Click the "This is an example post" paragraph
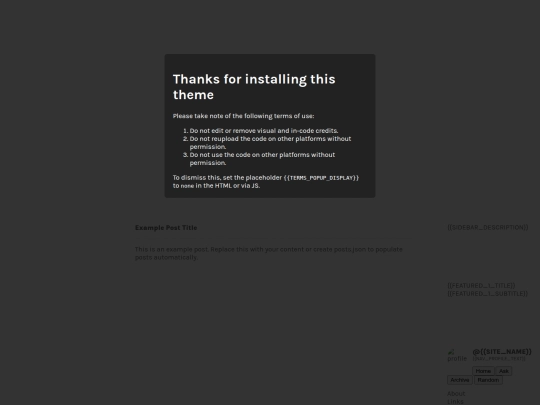 (269, 253)
